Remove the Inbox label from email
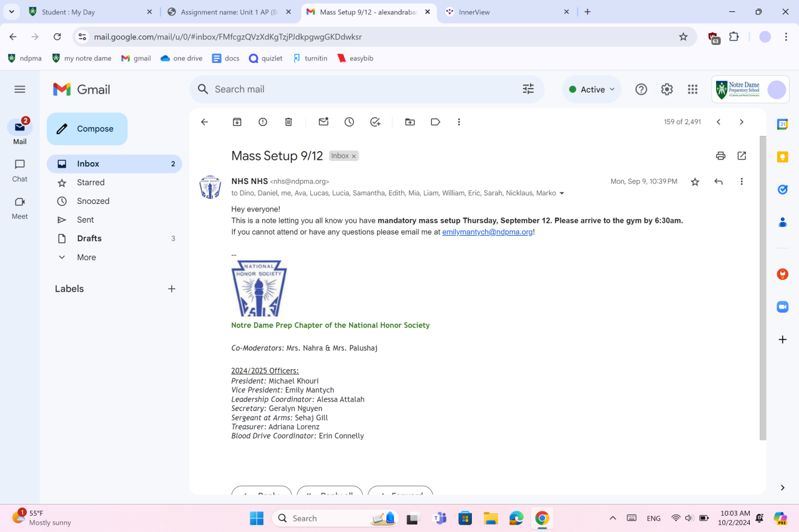The height and width of the screenshot is (532, 799). click(x=354, y=157)
